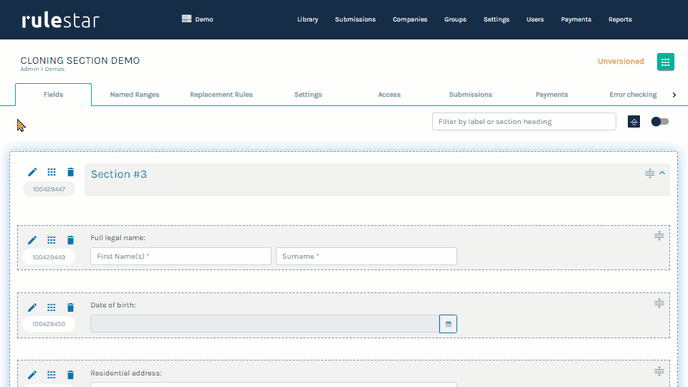Open Settings in top navigation
Image resolution: width=688 pixels, height=387 pixels.
(496, 19)
